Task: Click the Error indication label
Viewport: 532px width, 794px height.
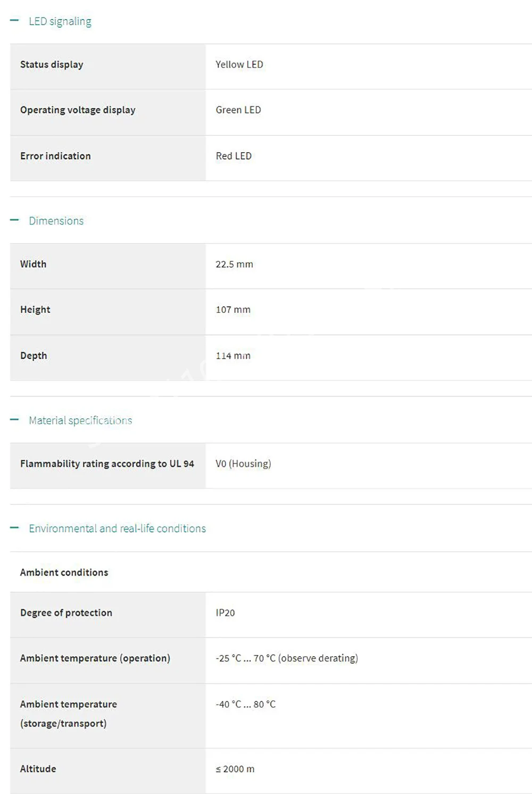Action: pos(55,156)
